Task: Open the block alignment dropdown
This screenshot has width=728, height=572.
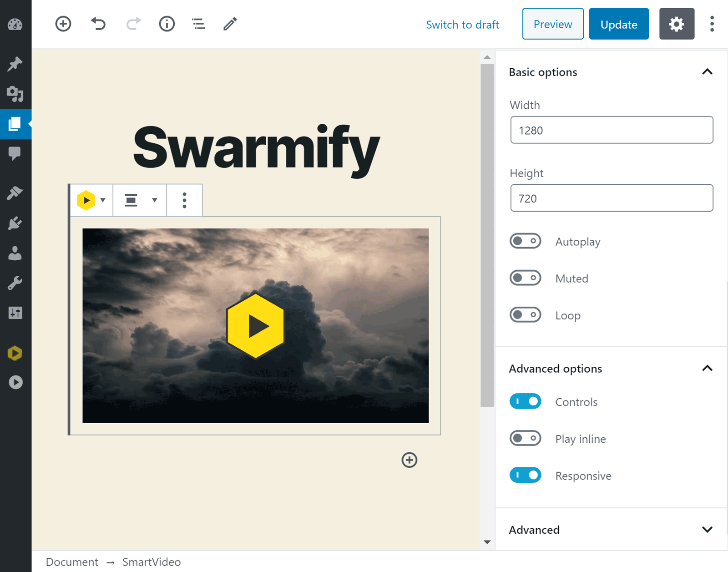Action: (140, 200)
